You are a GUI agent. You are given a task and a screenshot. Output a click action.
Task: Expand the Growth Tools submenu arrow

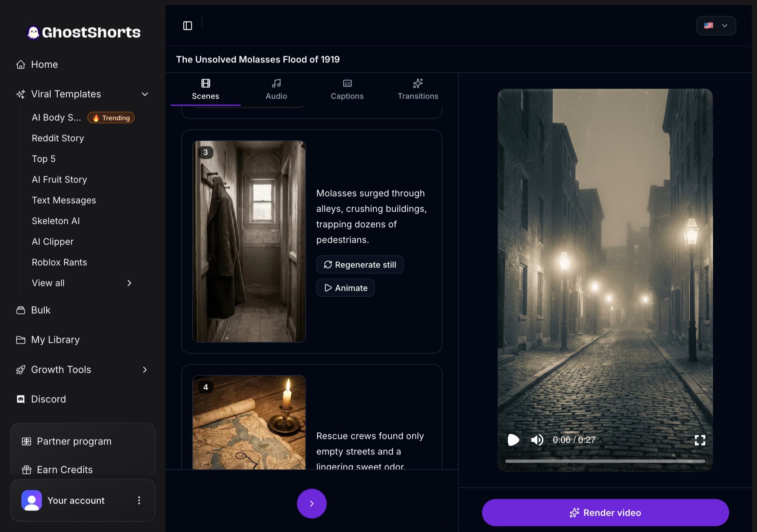[x=145, y=369]
